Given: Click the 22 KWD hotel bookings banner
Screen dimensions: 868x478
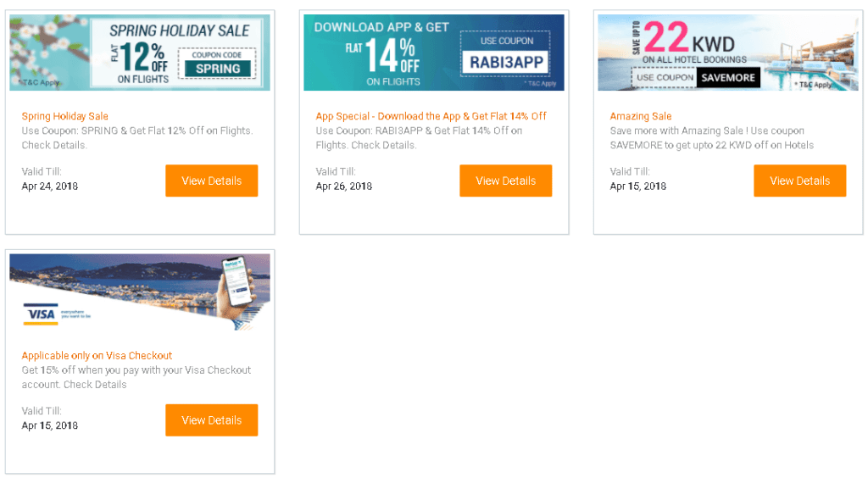Looking at the screenshot, I should (x=728, y=53).
